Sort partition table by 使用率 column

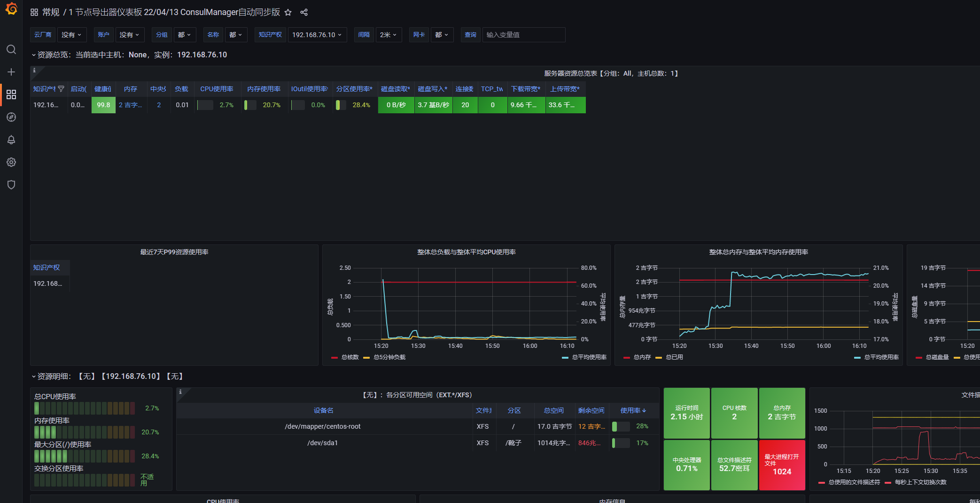[633, 410]
